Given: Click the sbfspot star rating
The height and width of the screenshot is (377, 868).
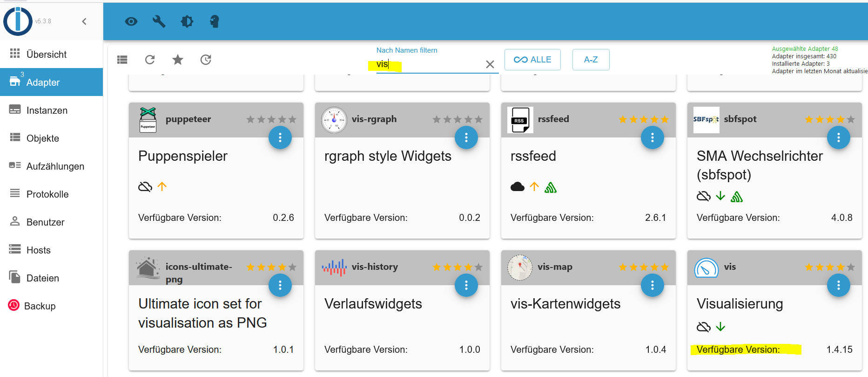Looking at the screenshot, I should pos(830,119).
